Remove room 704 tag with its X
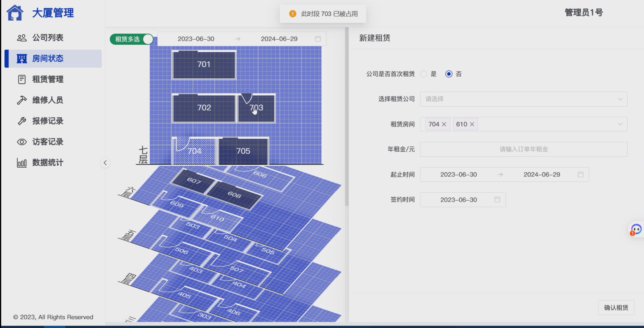Image resolution: width=644 pixels, height=328 pixels. point(444,124)
